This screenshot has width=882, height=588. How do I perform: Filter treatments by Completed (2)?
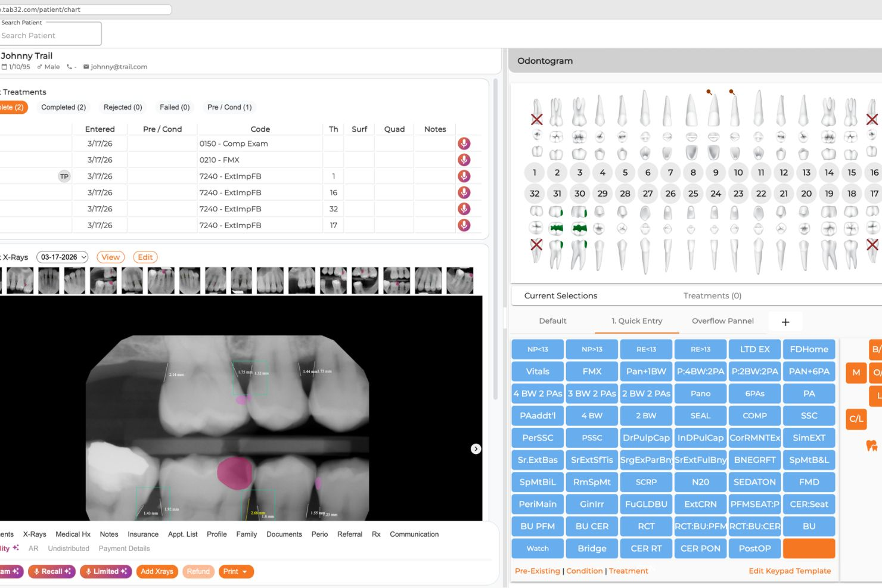click(x=63, y=107)
